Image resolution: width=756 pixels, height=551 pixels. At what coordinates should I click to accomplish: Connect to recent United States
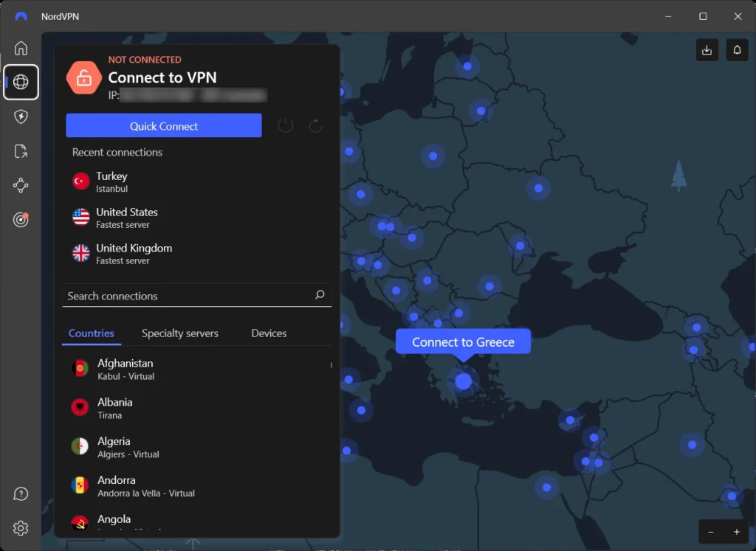(x=196, y=218)
